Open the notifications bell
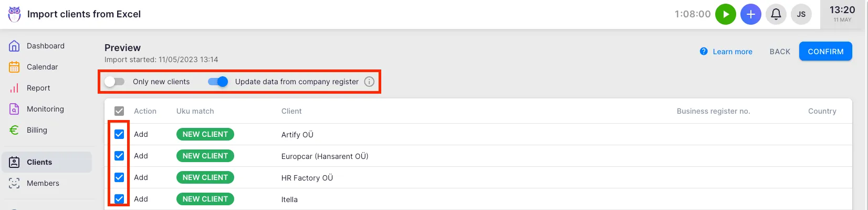Viewport: 868px width, 210px height. (776, 14)
